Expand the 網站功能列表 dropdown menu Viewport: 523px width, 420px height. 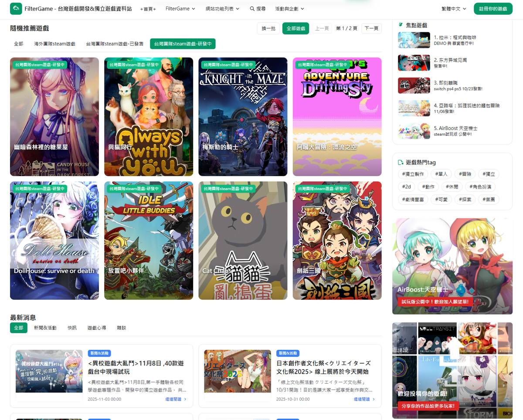223,9
